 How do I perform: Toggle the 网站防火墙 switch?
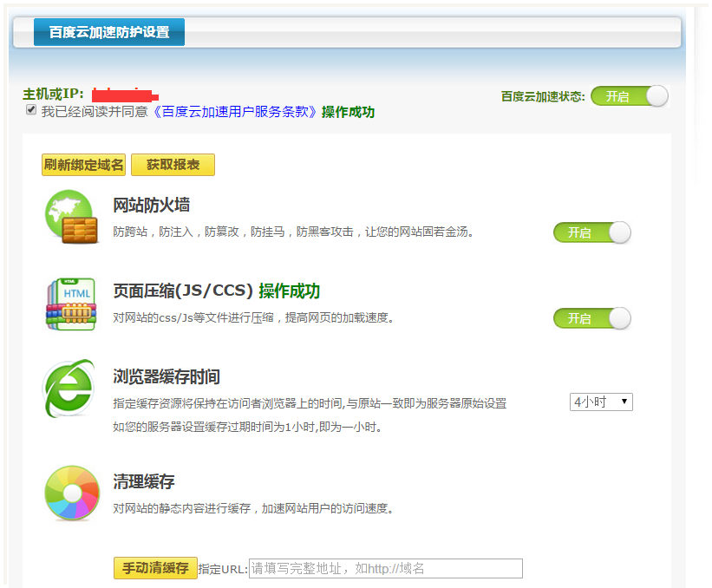pos(592,232)
